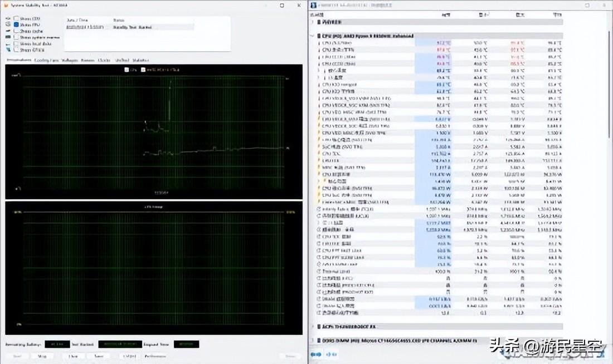Click the CPU chip icon beside Stress CPU
Screen dimensions: 613x364
click(x=8, y=19)
